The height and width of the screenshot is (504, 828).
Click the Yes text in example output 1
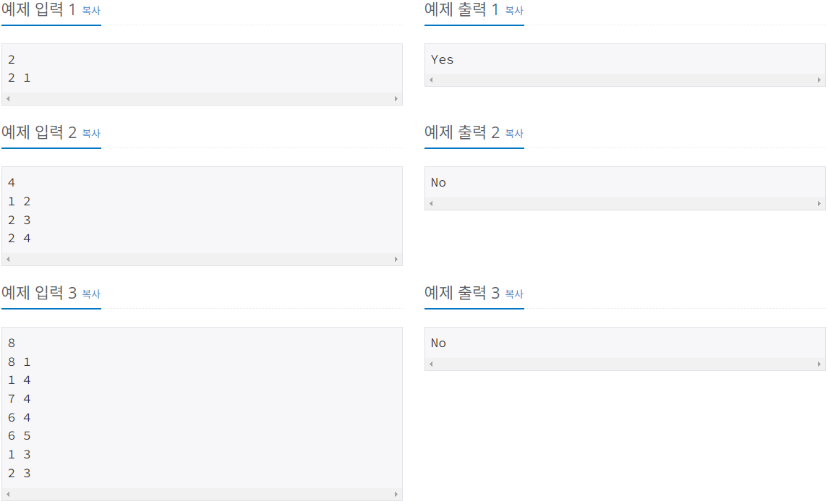point(442,60)
